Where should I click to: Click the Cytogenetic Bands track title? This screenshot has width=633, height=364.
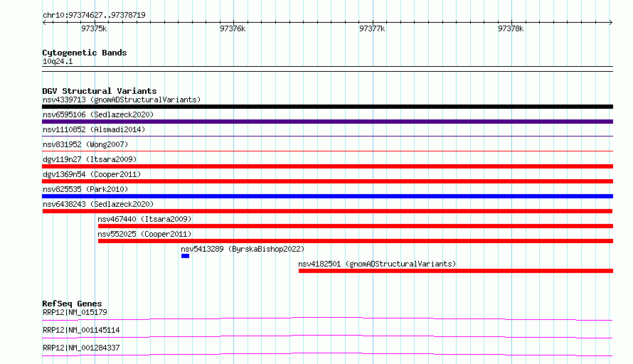point(85,53)
